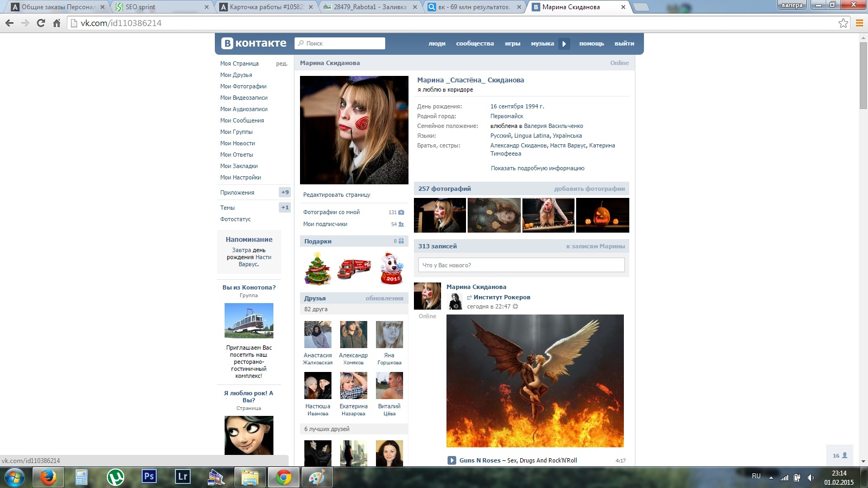Image resolution: width=868 pixels, height=488 pixels.
Task: Open Мои Друзья in the sidebar
Action: coord(236,75)
